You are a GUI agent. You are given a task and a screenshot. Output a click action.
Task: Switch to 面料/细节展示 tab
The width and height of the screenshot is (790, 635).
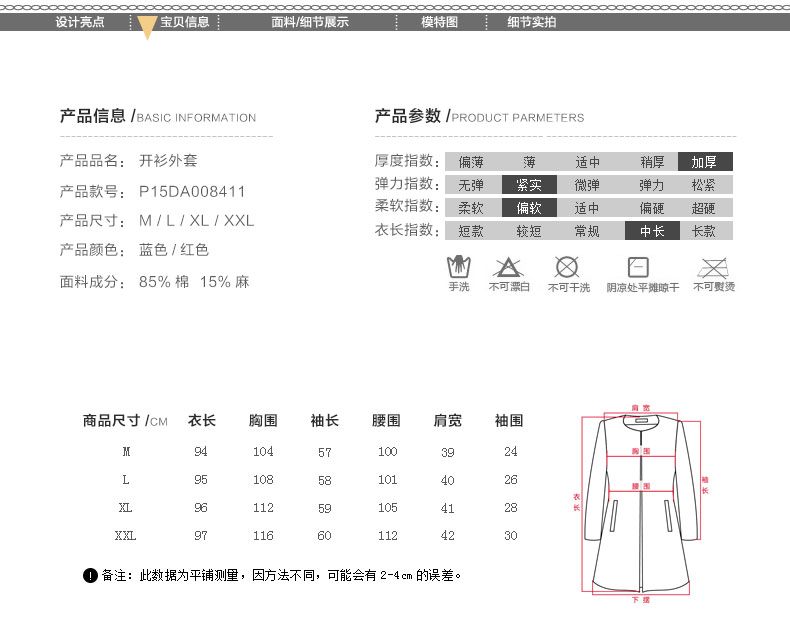[x=310, y=22]
